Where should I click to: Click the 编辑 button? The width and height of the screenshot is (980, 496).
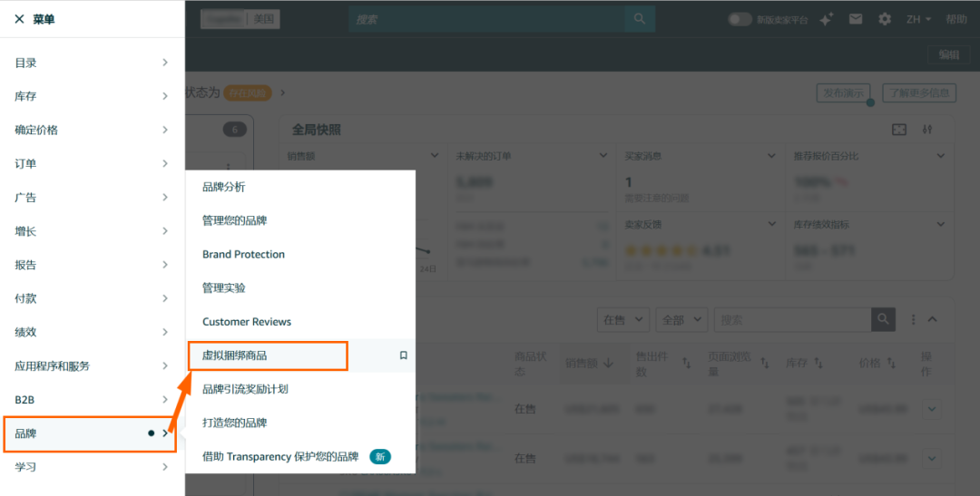[x=948, y=54]
